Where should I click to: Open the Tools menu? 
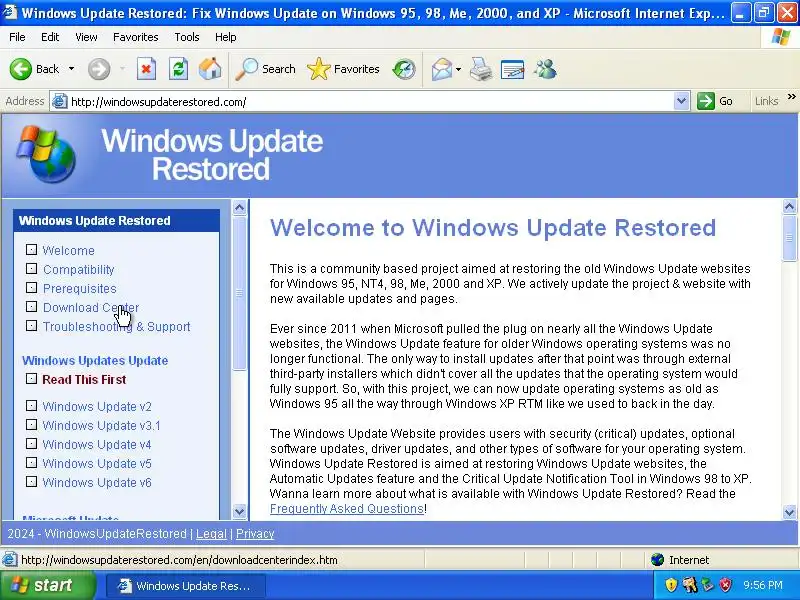pyautogui.click(x=187, y=37)
